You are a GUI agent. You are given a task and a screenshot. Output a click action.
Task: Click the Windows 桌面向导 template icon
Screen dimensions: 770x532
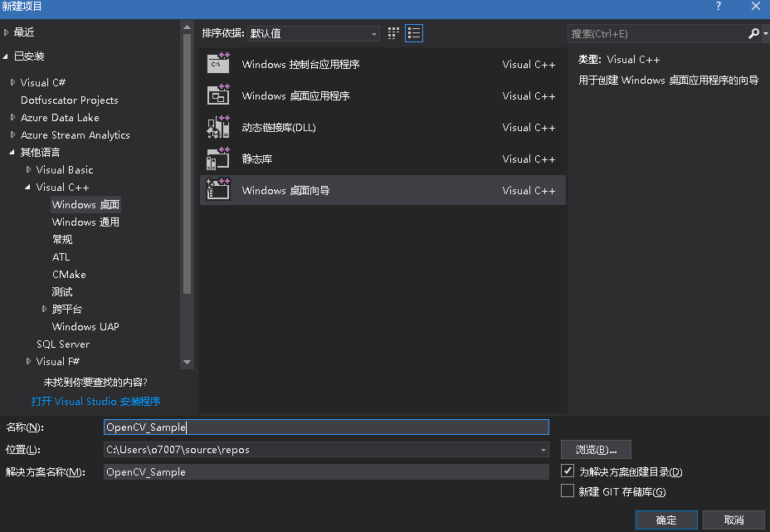[218, 190]
